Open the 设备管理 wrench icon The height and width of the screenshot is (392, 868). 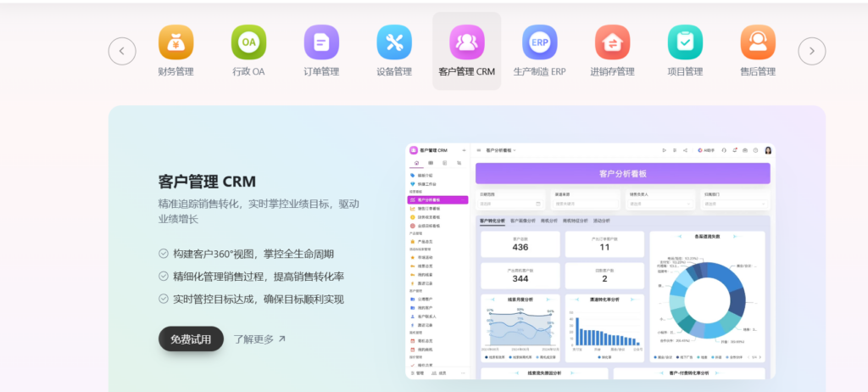pyautogui.click(x=394, y=42)
